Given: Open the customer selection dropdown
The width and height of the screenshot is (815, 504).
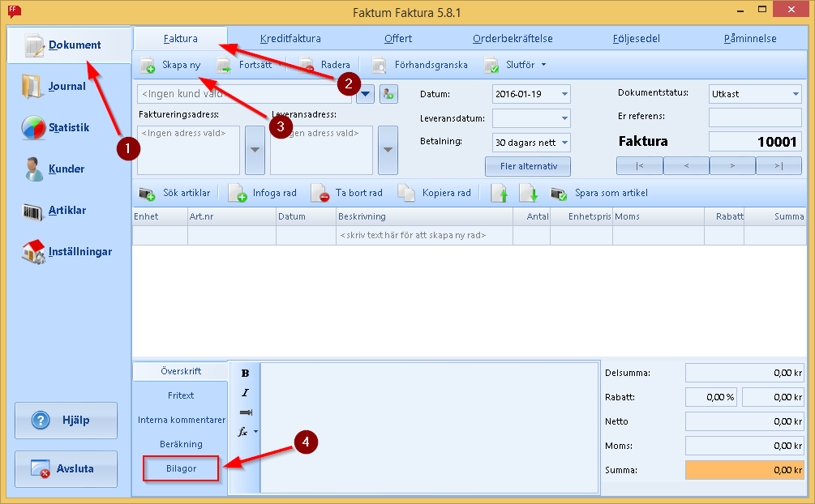Looking at the screenshot, I should 366,94.
